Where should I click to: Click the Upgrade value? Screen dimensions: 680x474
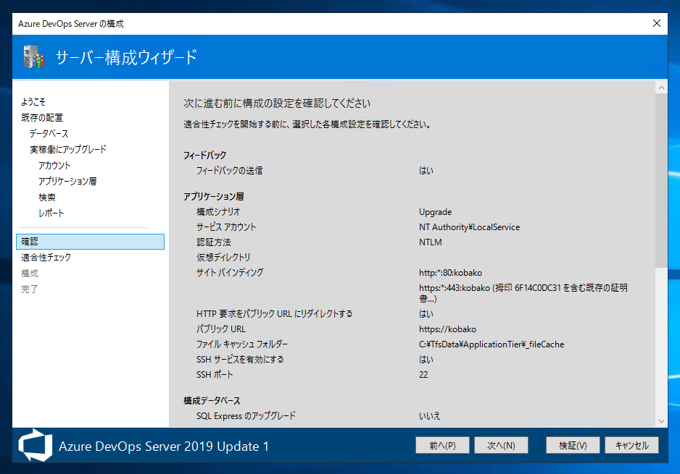click(435, 212)
